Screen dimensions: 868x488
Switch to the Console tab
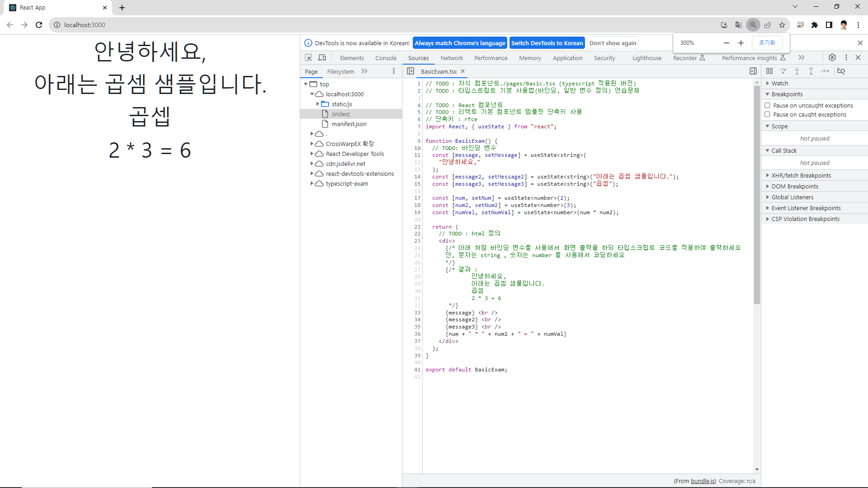[386, 58]
